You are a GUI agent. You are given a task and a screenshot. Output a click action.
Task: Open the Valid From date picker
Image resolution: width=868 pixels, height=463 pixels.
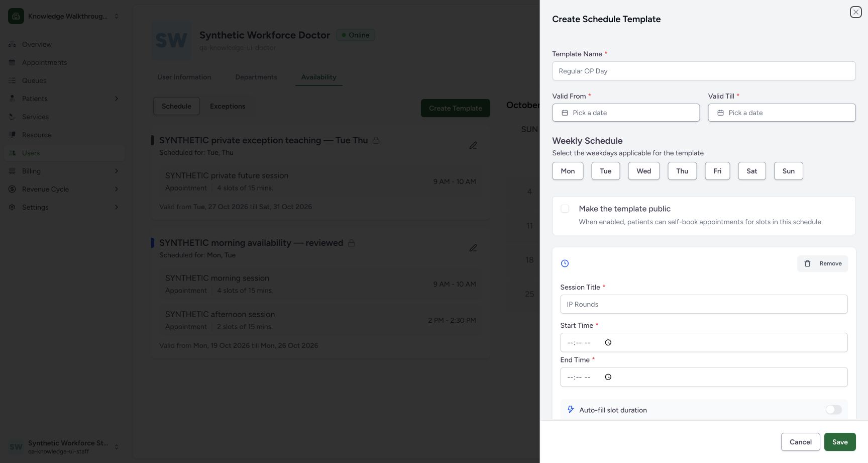click(x=626, y=113)
